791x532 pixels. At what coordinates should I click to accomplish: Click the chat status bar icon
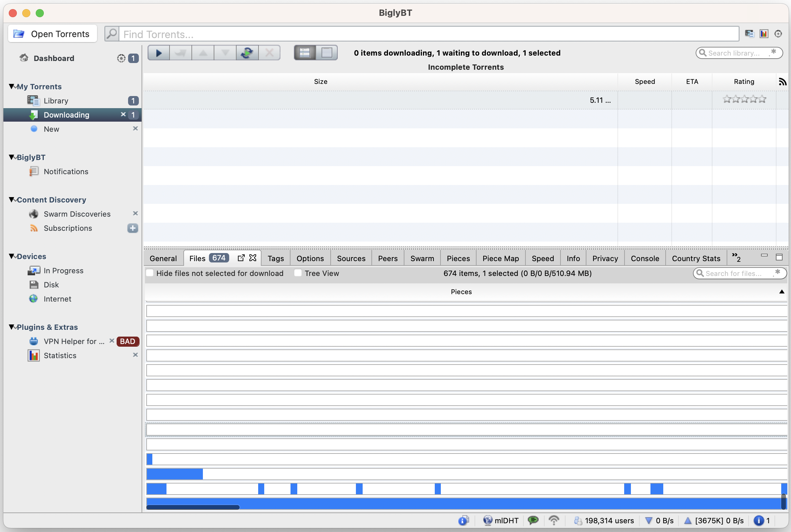pyautogui.click(x=533, y=521)
